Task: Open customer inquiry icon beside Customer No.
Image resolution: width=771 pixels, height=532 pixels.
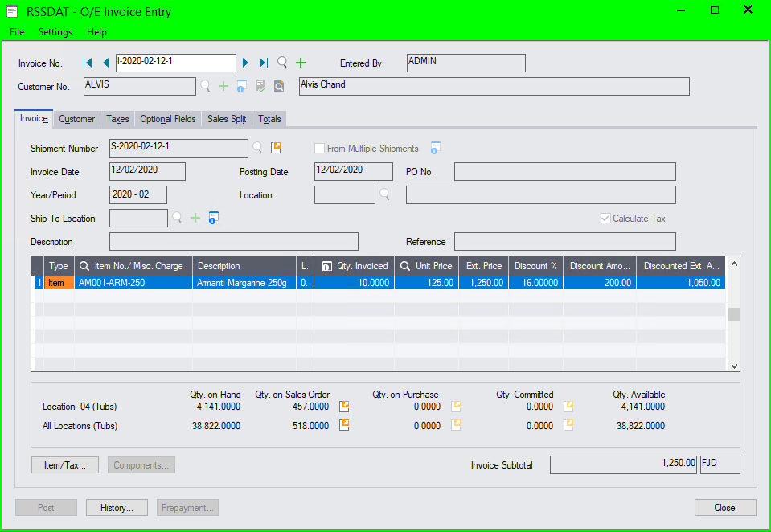Action: (x=279, y=86)
